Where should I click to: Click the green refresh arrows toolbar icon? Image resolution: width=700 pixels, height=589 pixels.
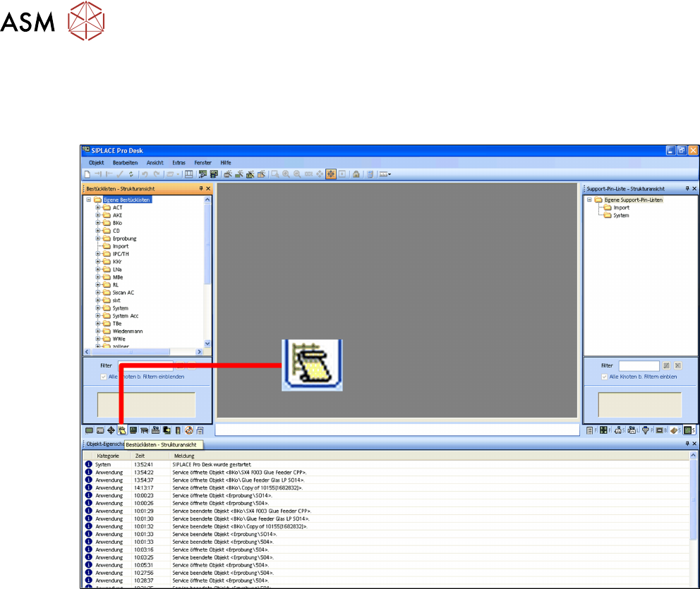(x=131, y=174)
